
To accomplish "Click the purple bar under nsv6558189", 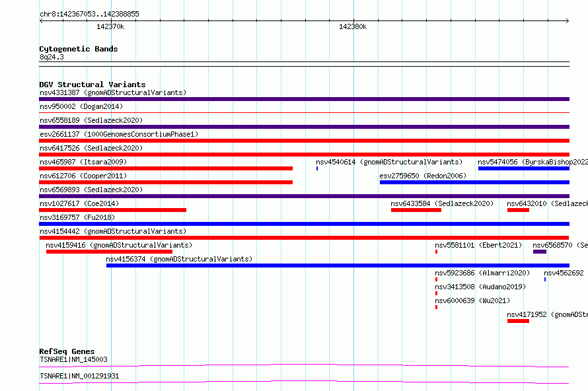I will pos(304,127).
